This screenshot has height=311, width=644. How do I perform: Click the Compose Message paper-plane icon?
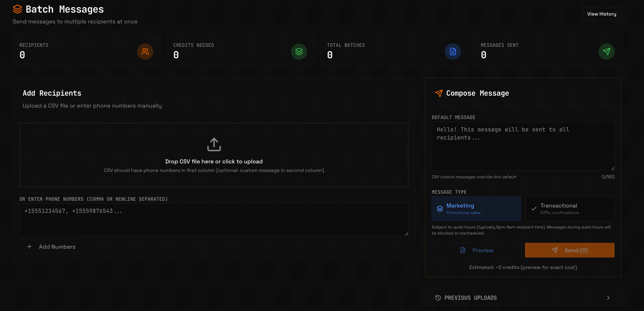[x=439, y=93]
